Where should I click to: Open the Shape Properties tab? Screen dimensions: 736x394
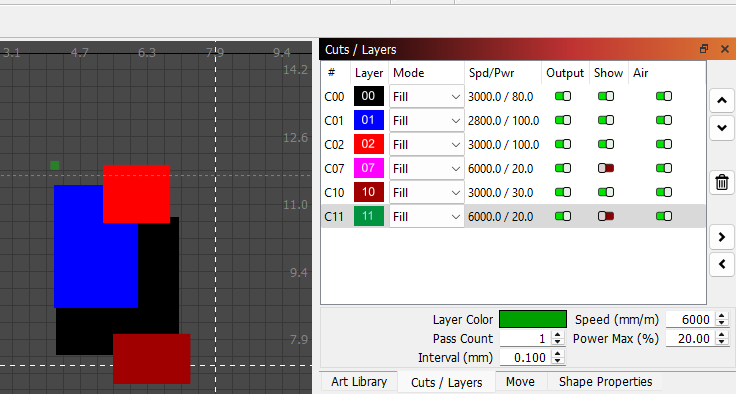click(606, 382)
